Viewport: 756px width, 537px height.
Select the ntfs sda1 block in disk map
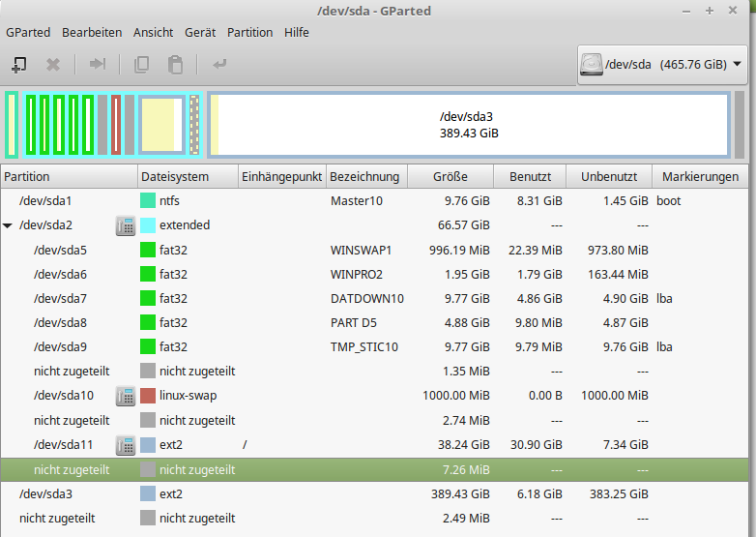coord(12,125)
